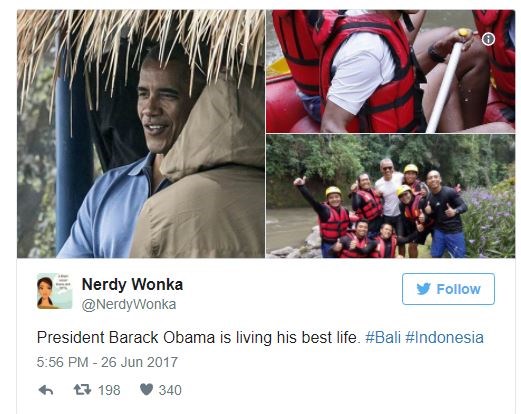Viewport: 521px width, 414px height.
Task: Click the 340 likes count
Action: click(170, 390)
